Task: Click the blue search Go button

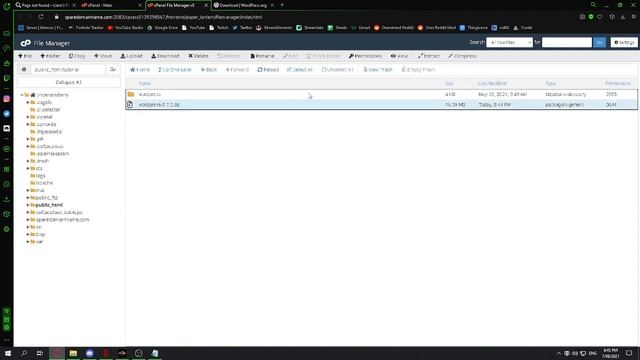Action: click(x=600, y=42)
